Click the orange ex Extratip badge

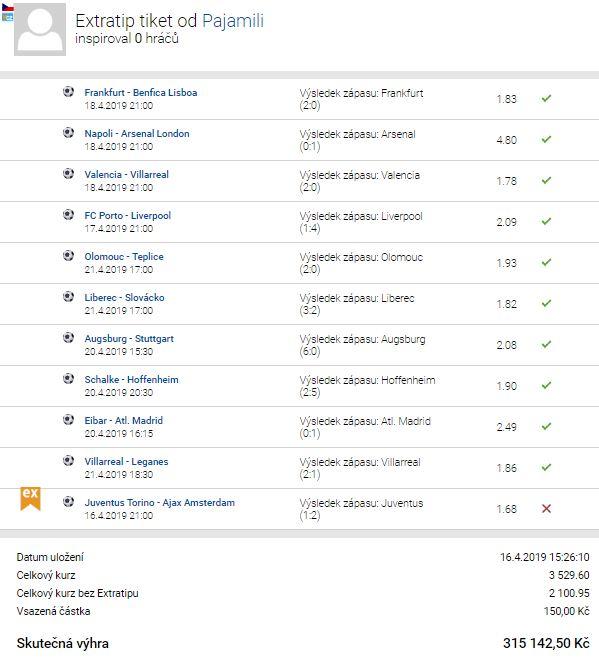click(30, 498)
